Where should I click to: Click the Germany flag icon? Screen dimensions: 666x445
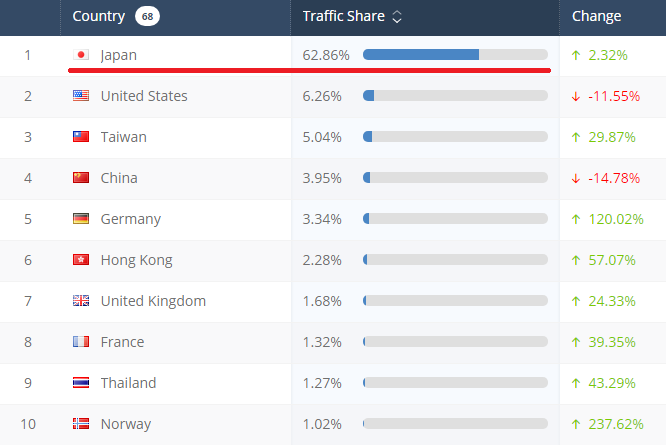[82, 219]
